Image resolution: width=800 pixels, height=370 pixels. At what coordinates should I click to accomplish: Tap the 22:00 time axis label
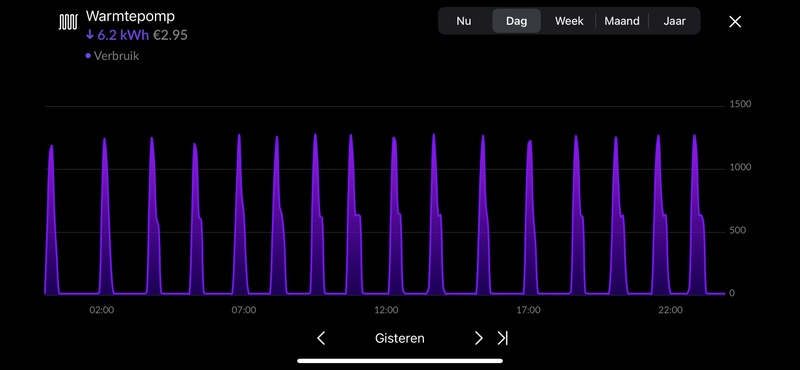pos(670,310)
